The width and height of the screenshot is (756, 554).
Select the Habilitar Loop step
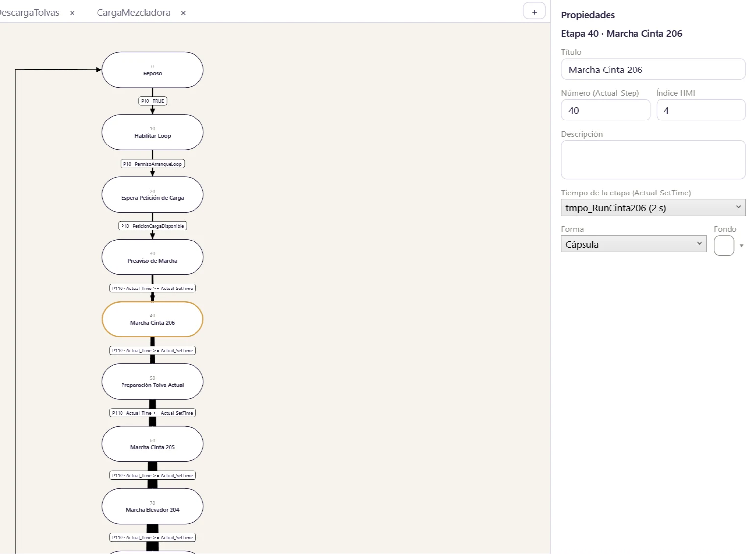pos(152,132)
